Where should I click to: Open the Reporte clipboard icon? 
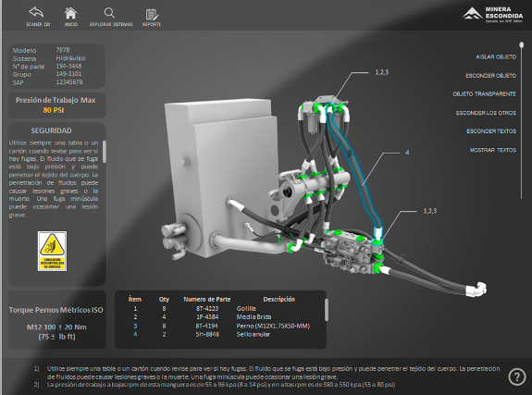152,18
